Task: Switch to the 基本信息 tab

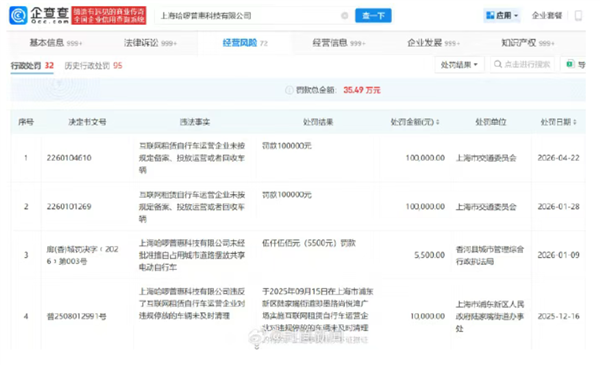Action: click(56, 43)
